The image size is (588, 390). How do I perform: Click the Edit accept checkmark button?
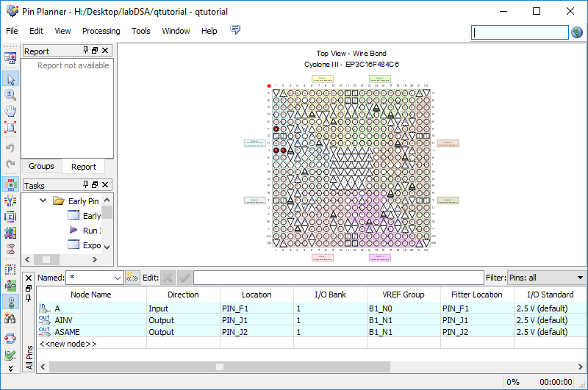[x=184, y=278]
